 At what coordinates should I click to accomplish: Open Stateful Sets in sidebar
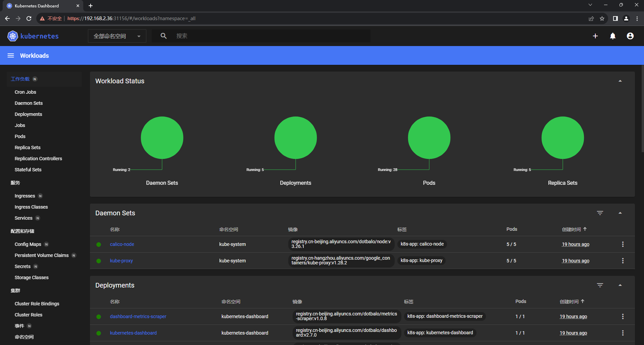pos(28,170)
